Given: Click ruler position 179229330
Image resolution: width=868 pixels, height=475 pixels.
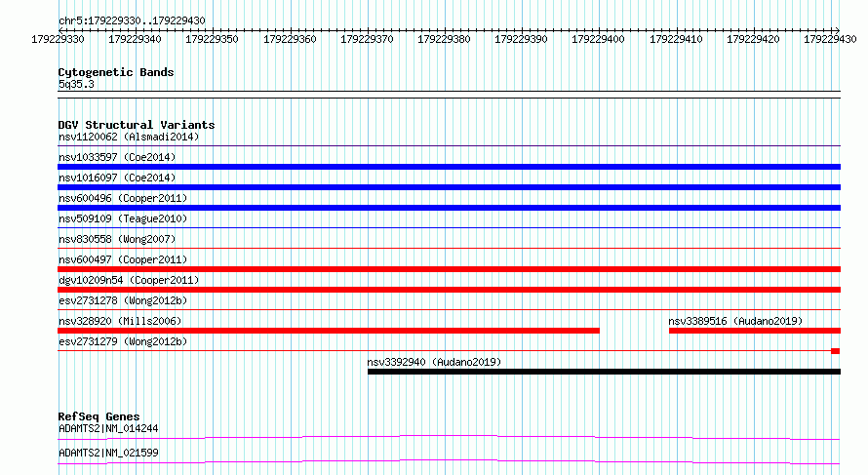Looking at the screenshot, I should tap(59, 39).
